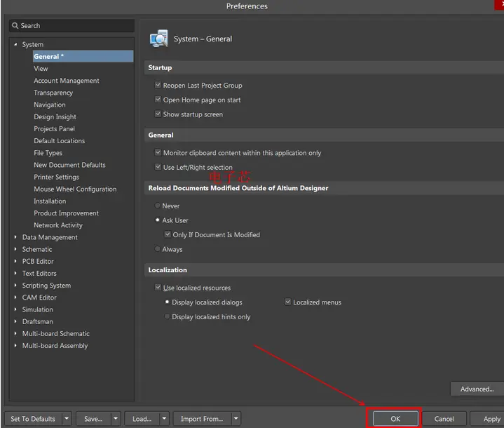Image resolution: width=504 pixels, height=428 pixels.
Task: Select the Never reload option
Action: 158,206
